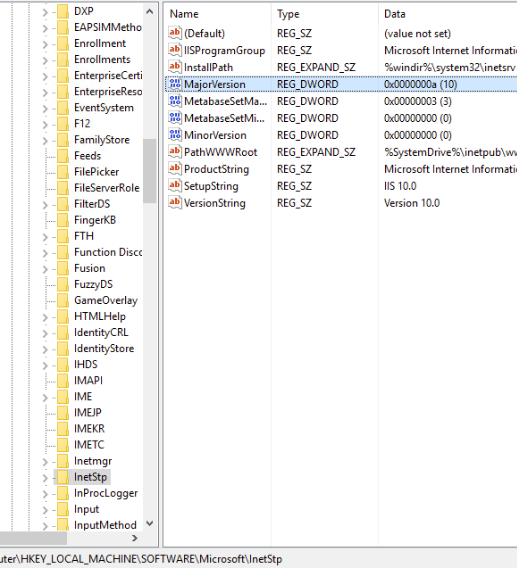
Task: Click the MajorVersion DWORD binary icon
Action: click(175, 84)
